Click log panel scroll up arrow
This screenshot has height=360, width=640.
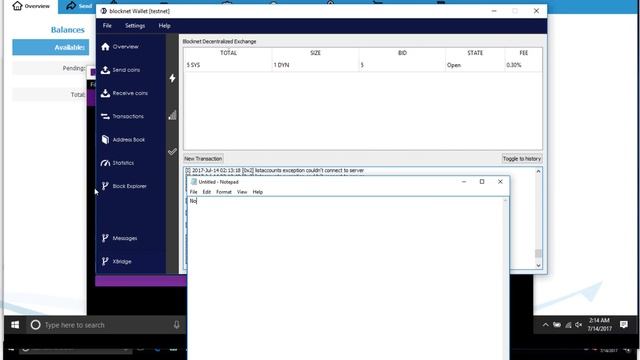(x=538, y=171)
